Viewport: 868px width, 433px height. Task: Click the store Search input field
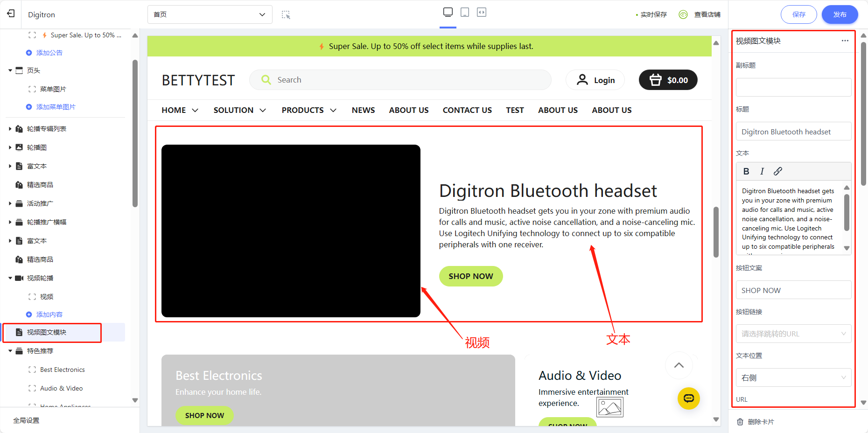pyautogui.click(x=400, y=80)
